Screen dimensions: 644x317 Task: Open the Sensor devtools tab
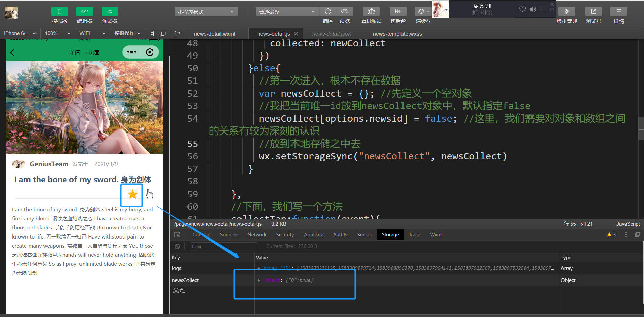coord(365,235)
